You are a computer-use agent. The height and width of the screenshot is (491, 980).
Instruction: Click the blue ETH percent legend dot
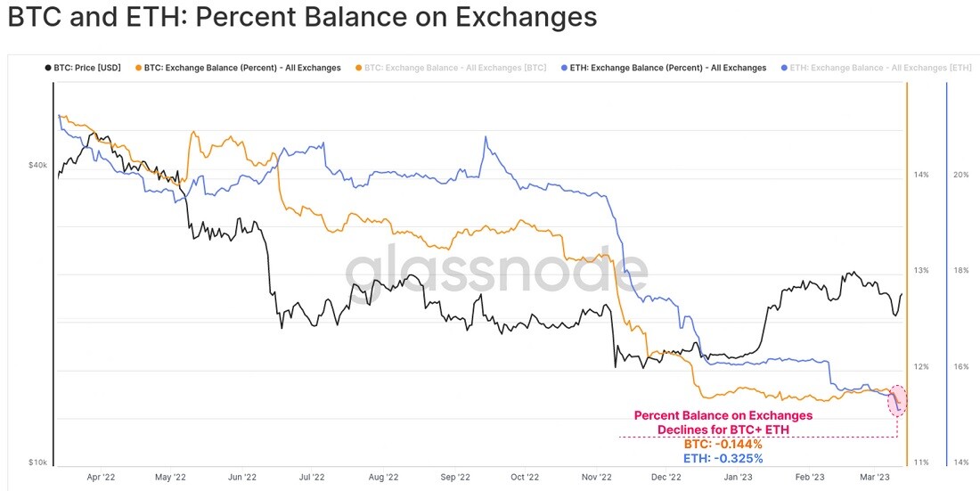click(565, 68)
